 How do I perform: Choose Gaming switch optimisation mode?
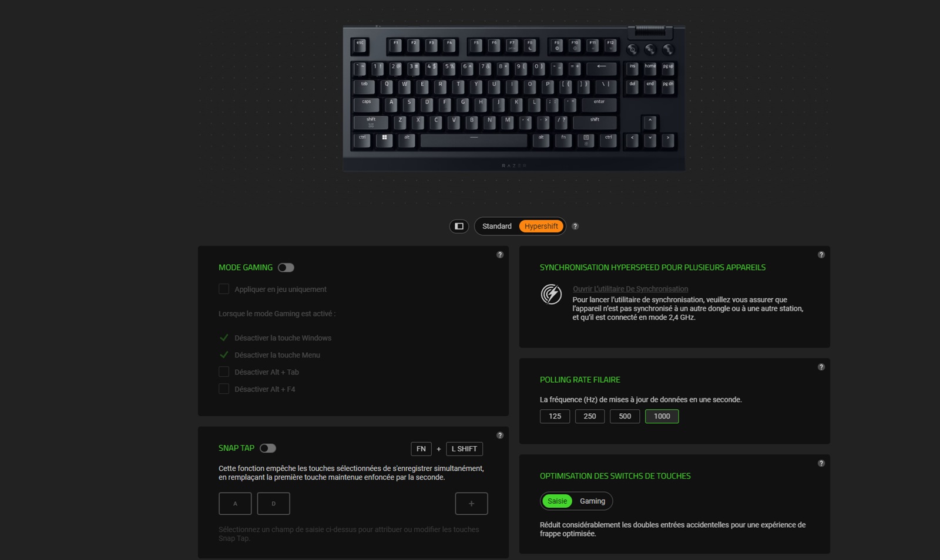coord(592,501)
